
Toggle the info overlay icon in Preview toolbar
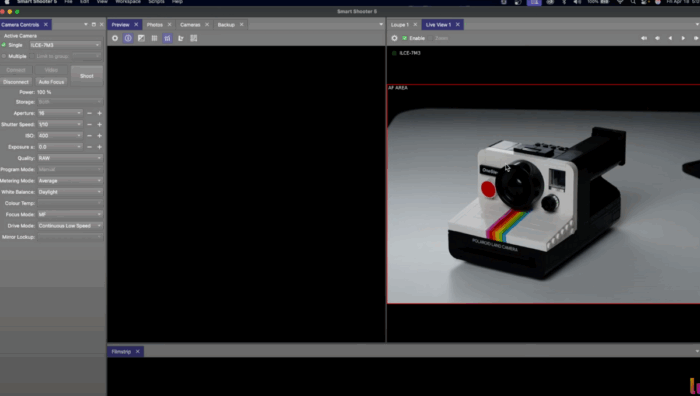click(x=128, y=38)
